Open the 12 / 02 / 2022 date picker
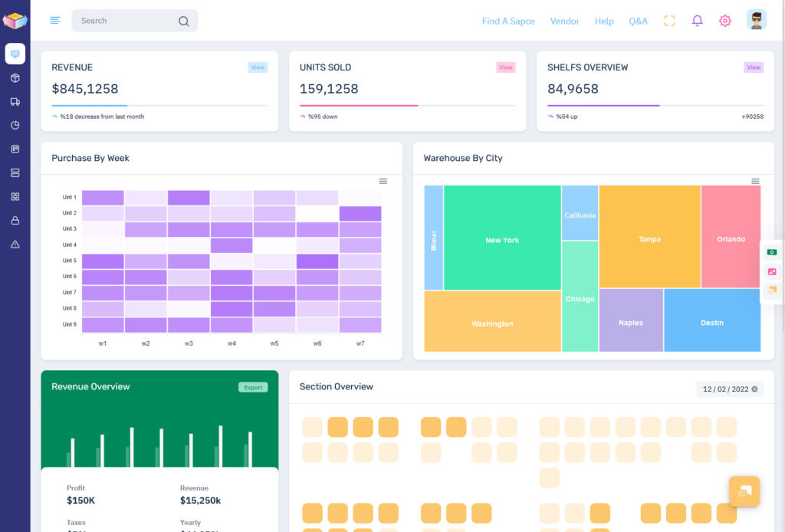The height and width of the screenshot is (532, 785). pos(730,389)
